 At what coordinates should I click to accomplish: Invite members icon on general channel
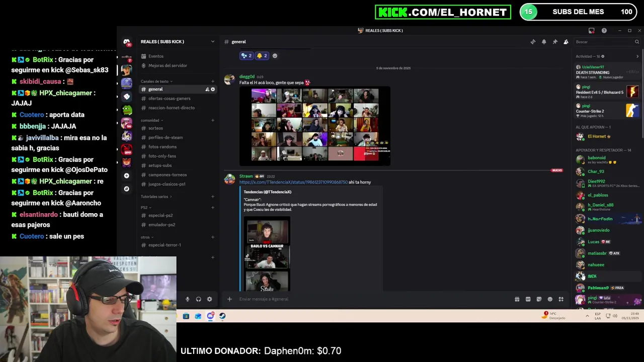tap(207, 89)
